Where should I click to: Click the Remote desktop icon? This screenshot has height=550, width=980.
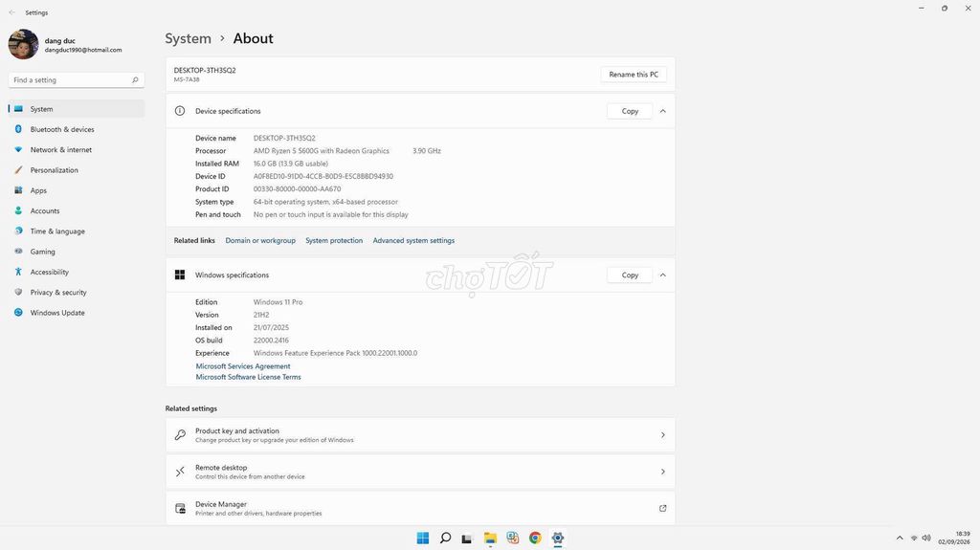point(180,472)
